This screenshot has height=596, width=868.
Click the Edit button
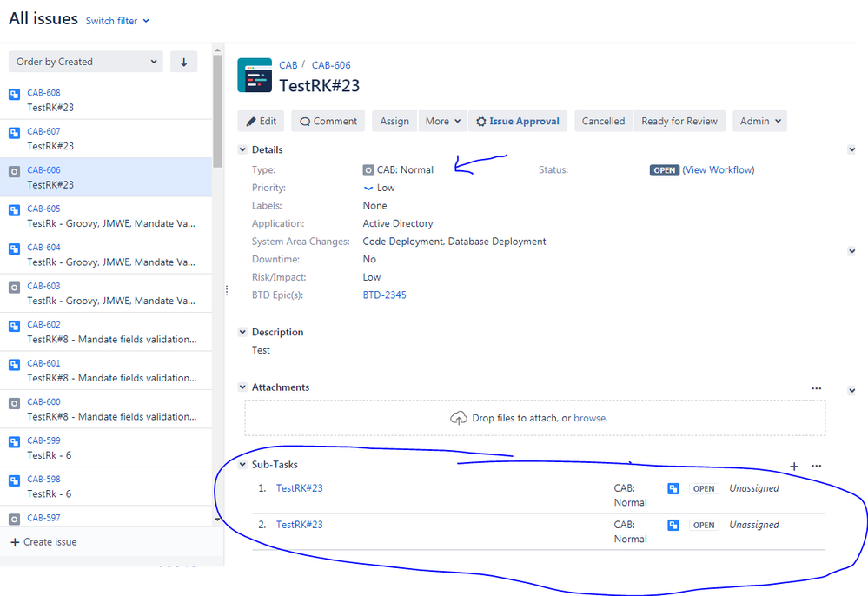click(x=261, y=121)
